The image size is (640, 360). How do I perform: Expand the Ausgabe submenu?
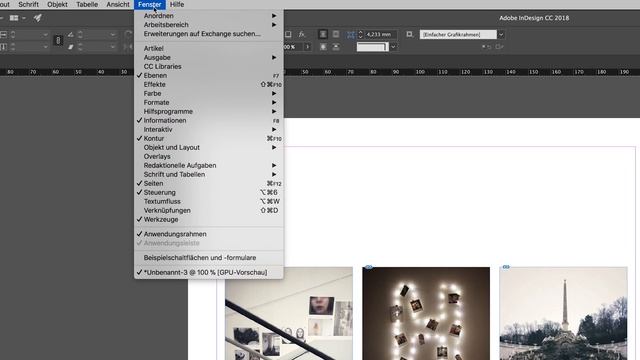pyautogui.click(x=209, y=58)
